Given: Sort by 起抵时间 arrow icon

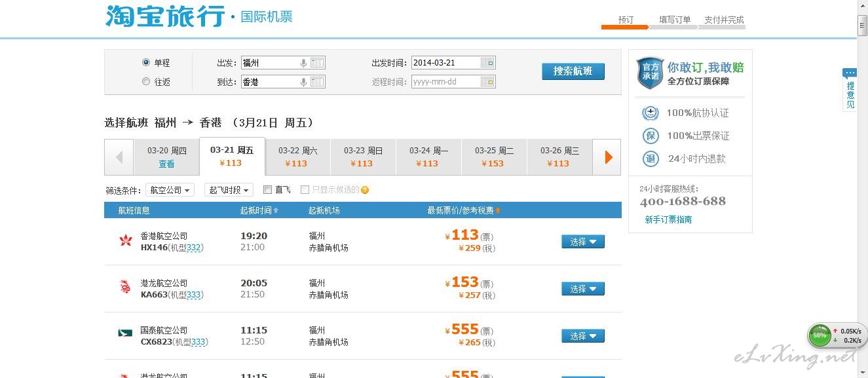Looking at the screenshot, I should [x=276, y=210].
